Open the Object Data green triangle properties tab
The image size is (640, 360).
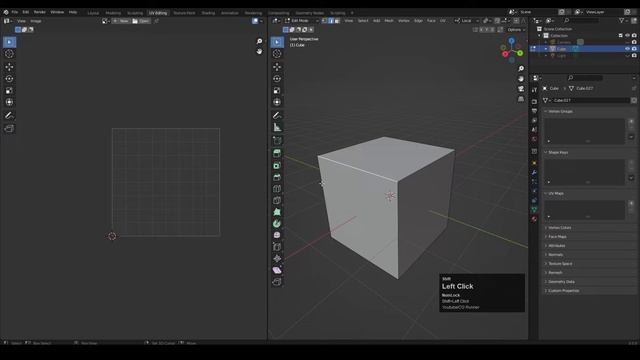click(534, 209)
